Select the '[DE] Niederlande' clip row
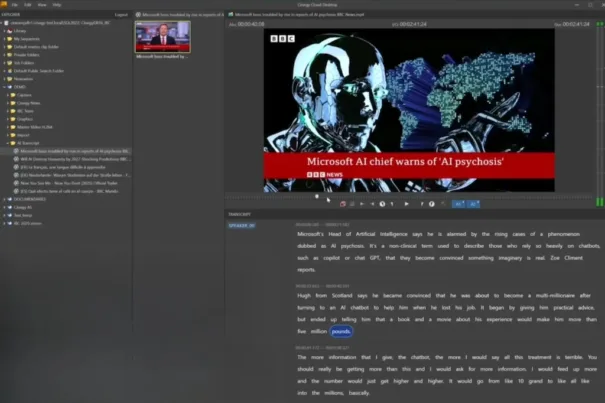The width and height of the screenshot is (605, 403). pos(72,175)
